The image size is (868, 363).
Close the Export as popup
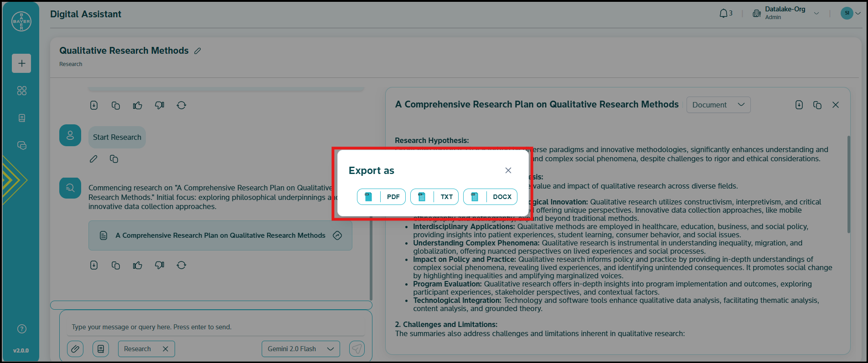coord(508,170)
